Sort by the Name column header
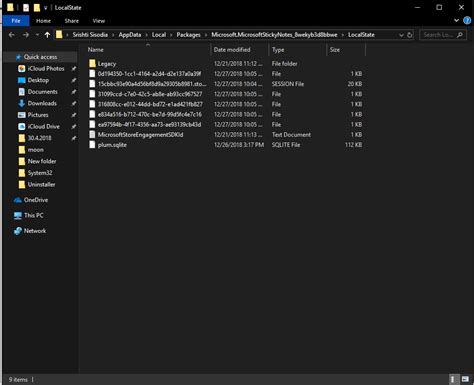The width and height of the screenshot is (474, 385). (x=95, y=50)
